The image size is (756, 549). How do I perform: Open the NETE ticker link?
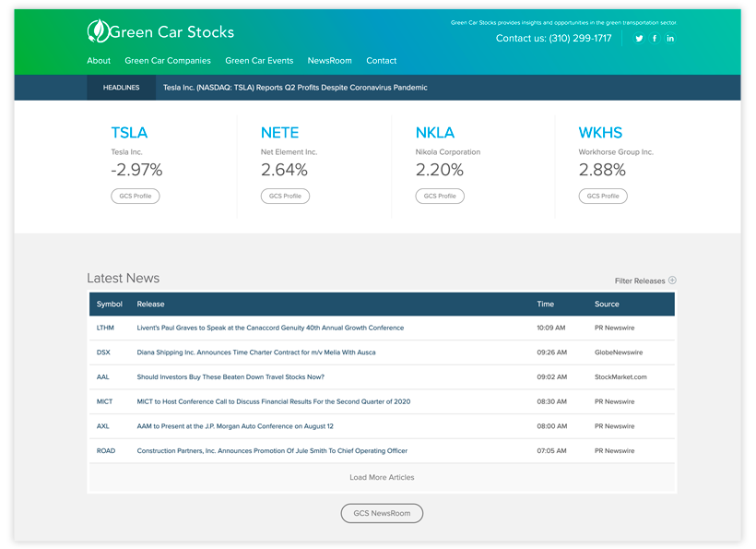[x=279, y=133]
